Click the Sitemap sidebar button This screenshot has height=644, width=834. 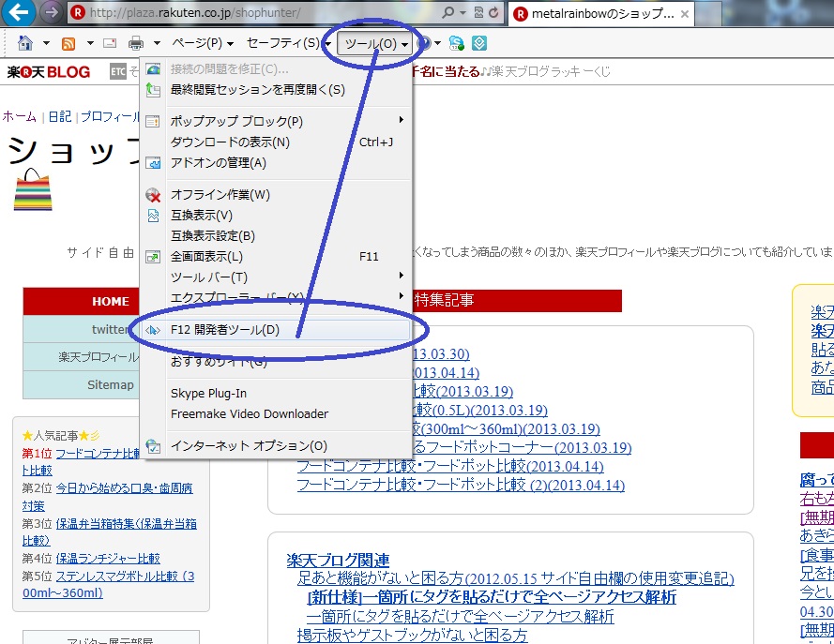click(x=110, y=385)
